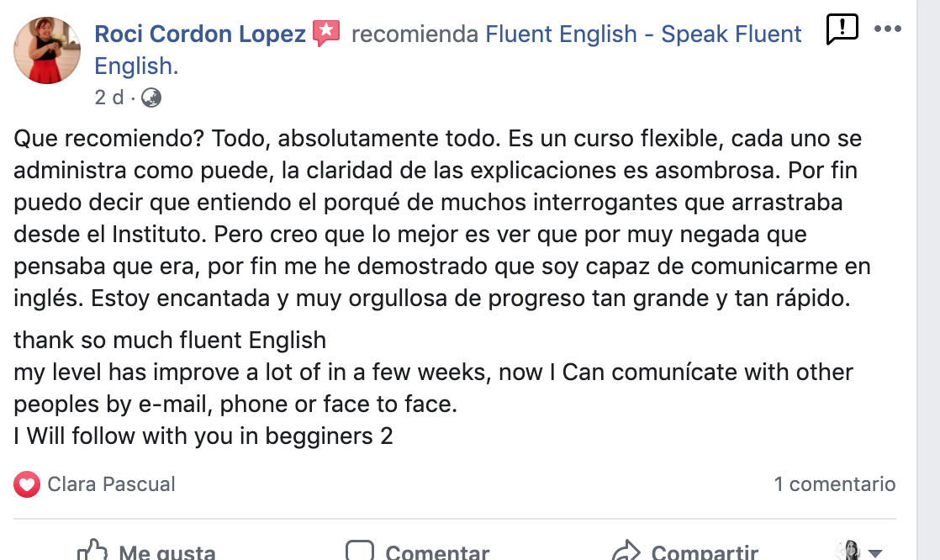Open the three-dots post options menu
Image resolution: width=940 pixels, height=560 pixels.
pos(888,29)
